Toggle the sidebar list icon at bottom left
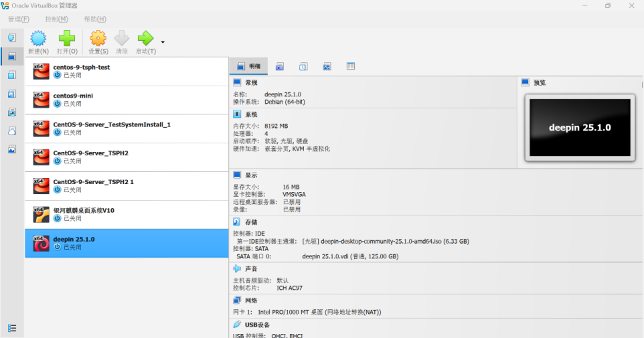 click(x=12, y=328)
